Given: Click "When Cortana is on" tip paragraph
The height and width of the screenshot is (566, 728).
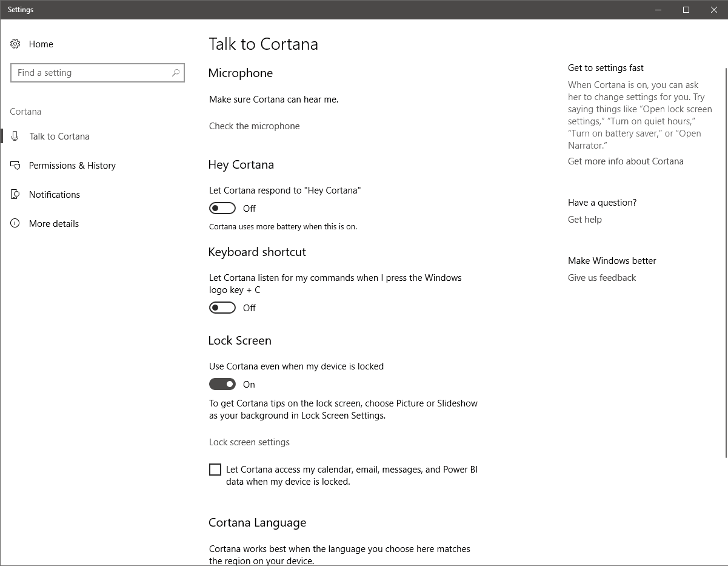Looking at the screenshot, I should click(x=640, y=115).
